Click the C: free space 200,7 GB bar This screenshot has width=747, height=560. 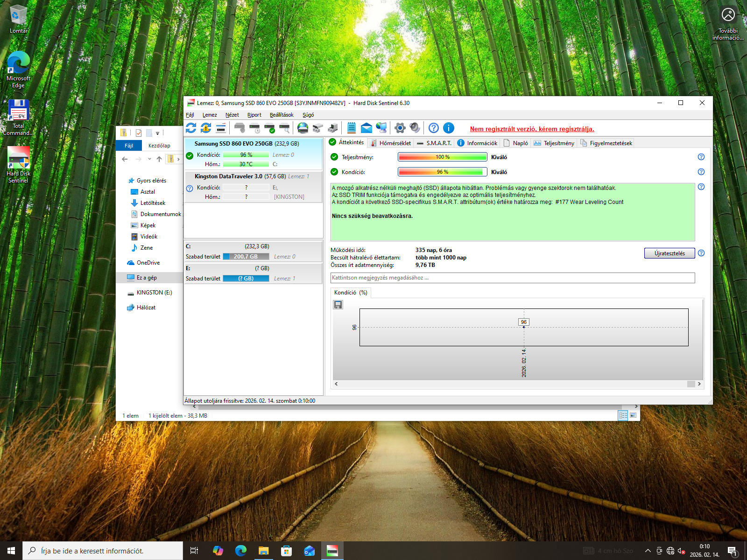(246, 257)
